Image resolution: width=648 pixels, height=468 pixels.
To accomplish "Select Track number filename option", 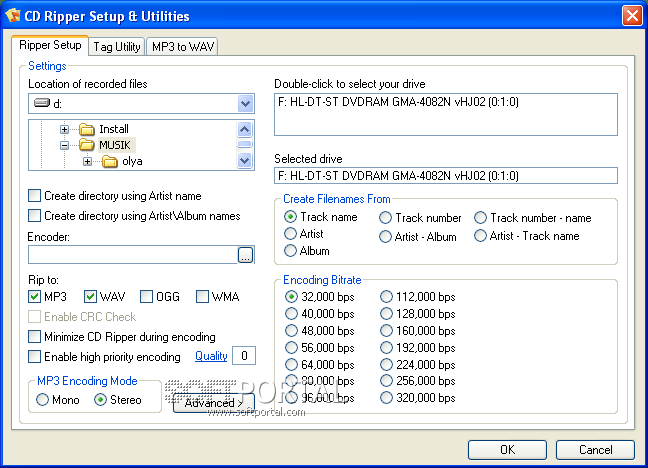I will [385, 217].
